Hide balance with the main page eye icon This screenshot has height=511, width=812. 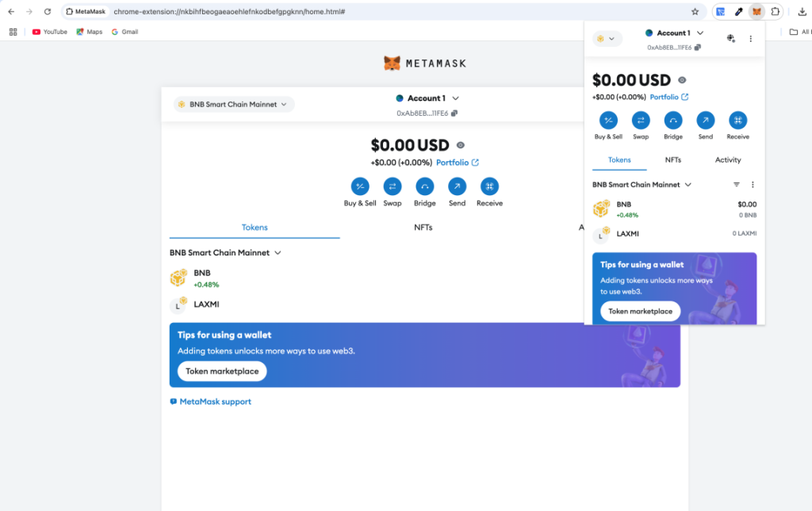461,145
